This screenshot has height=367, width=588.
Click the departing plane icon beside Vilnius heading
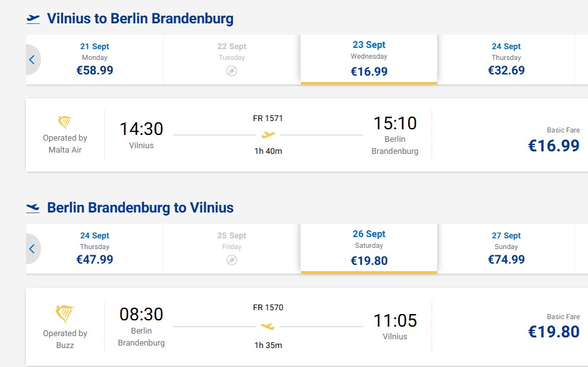[33, 19]
